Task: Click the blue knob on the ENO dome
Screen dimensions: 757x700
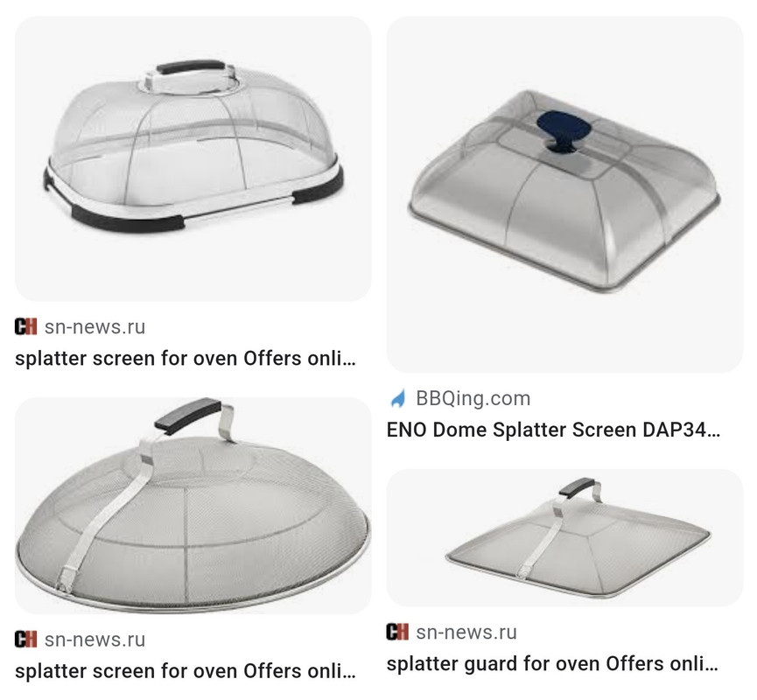Action: tap(564, 129)
